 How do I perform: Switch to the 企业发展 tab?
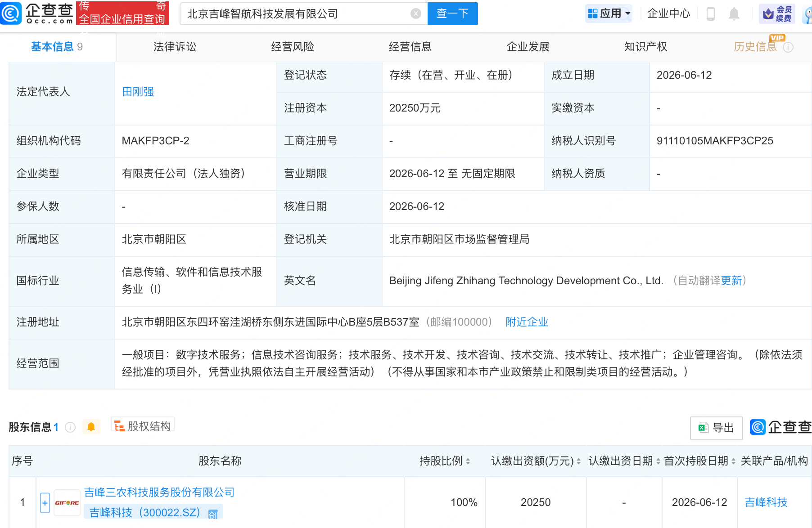click(x=528, y=47)
